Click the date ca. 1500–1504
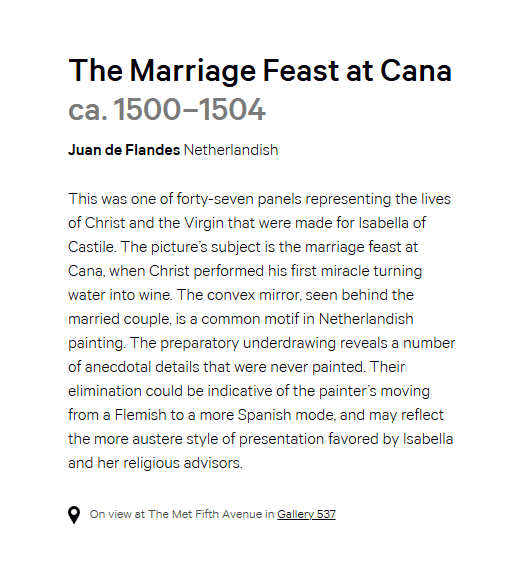 coord(167,109)
